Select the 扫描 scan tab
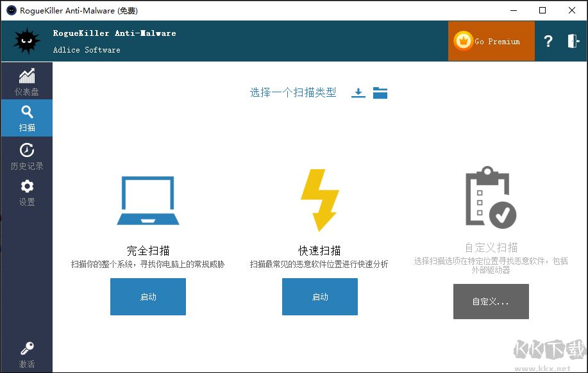This screenshot has width=588, height=373. [27, 118]
